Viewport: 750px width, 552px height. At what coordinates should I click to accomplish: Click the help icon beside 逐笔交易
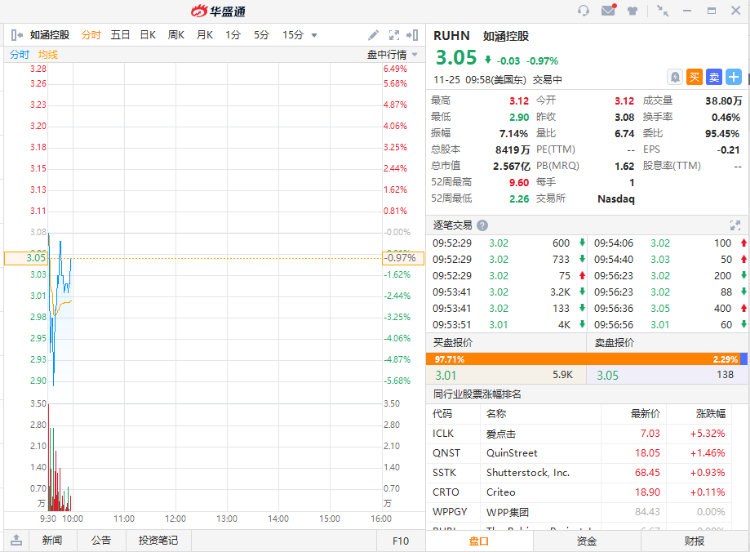click(482, 226)
